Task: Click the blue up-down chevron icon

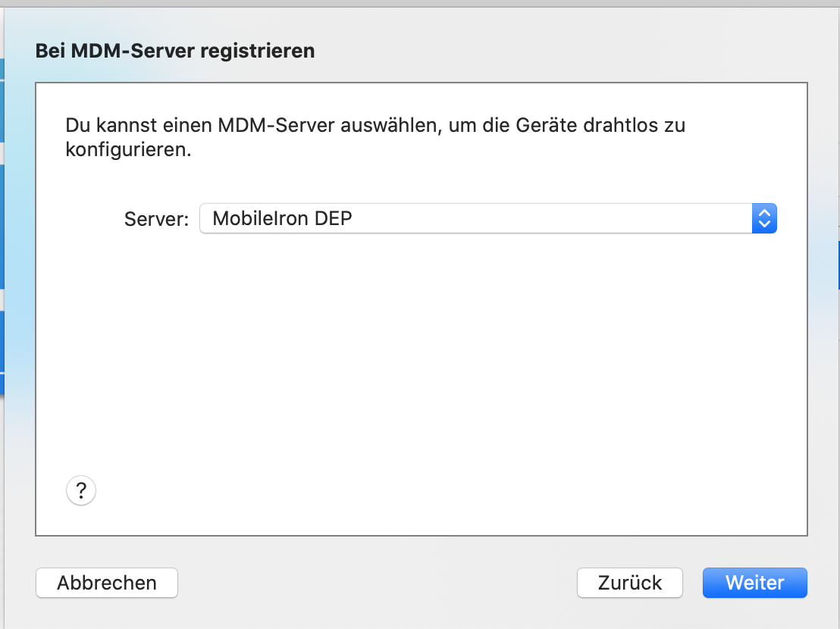Action: coord(764,219)
